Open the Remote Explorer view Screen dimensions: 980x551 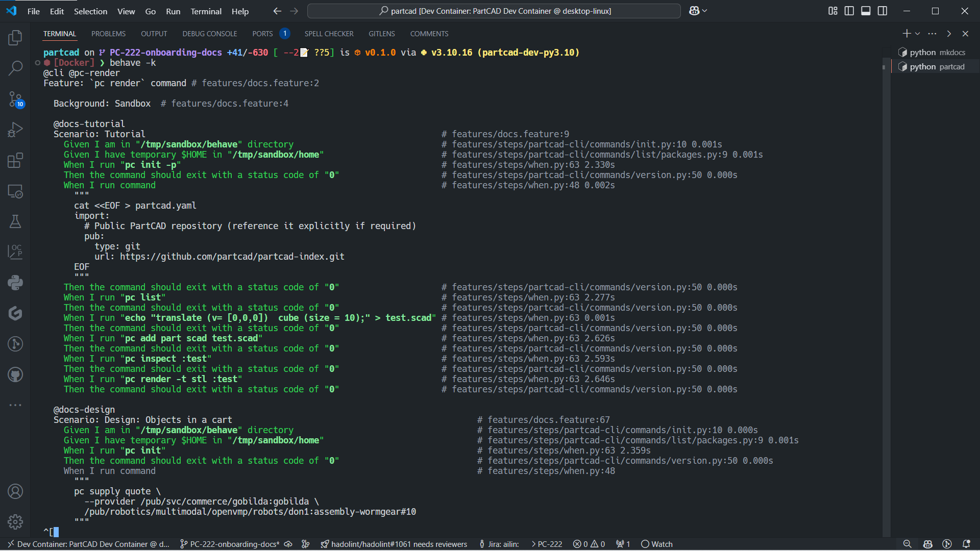point(15,191)
